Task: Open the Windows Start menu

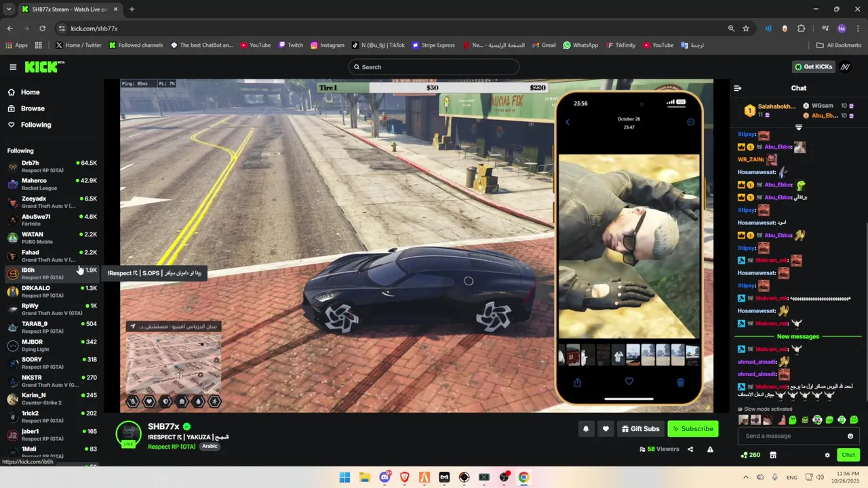Action: tap(344, 477)
